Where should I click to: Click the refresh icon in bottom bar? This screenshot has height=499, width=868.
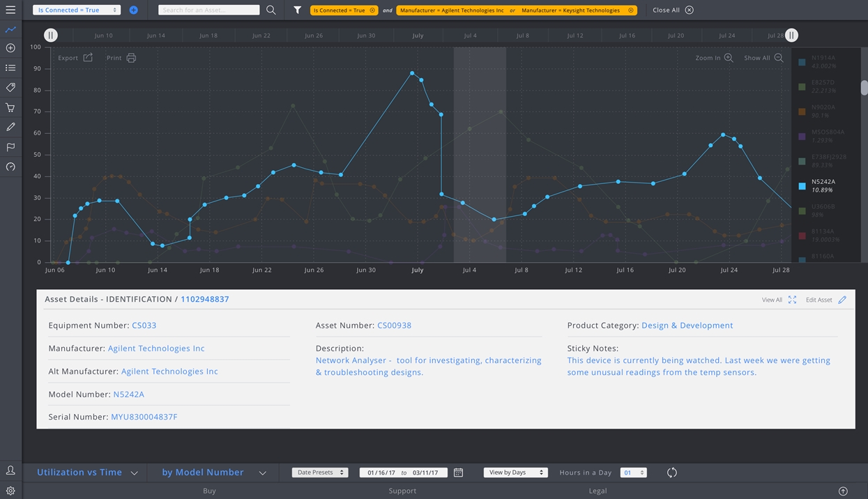pos(671,473)
